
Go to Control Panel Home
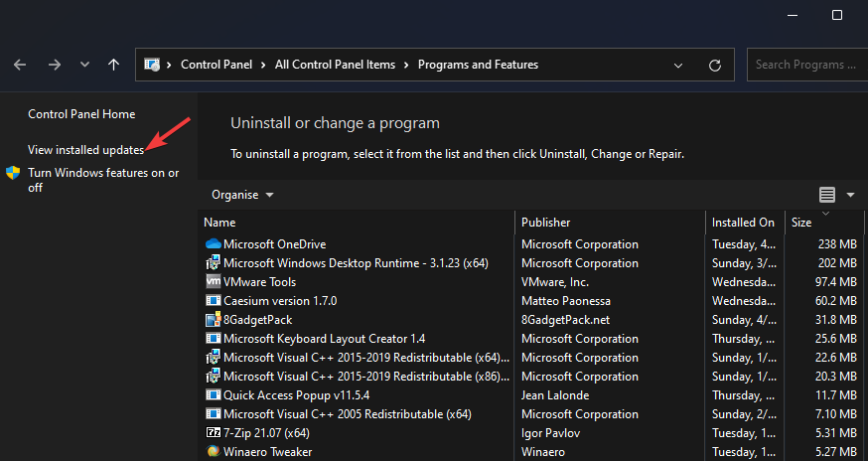coord(81,114)
